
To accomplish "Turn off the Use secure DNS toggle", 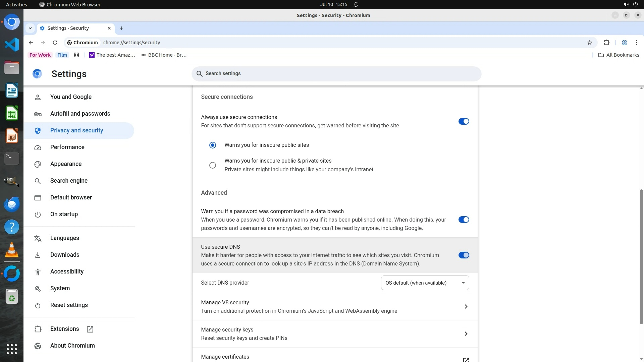I will pyautogui.click(x=464, y=255).
